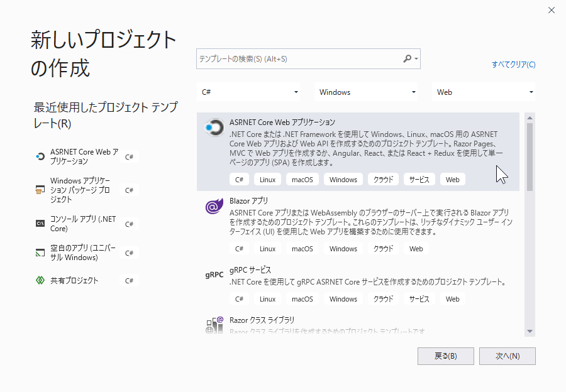Click C# tag of ASP.NET Core template
566x392 pixels.
[x=240, y=180]
